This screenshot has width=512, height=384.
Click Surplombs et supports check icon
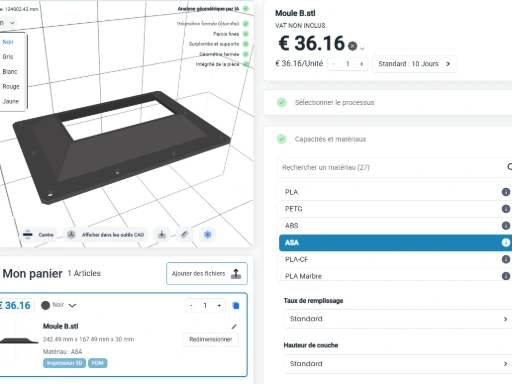246,44
